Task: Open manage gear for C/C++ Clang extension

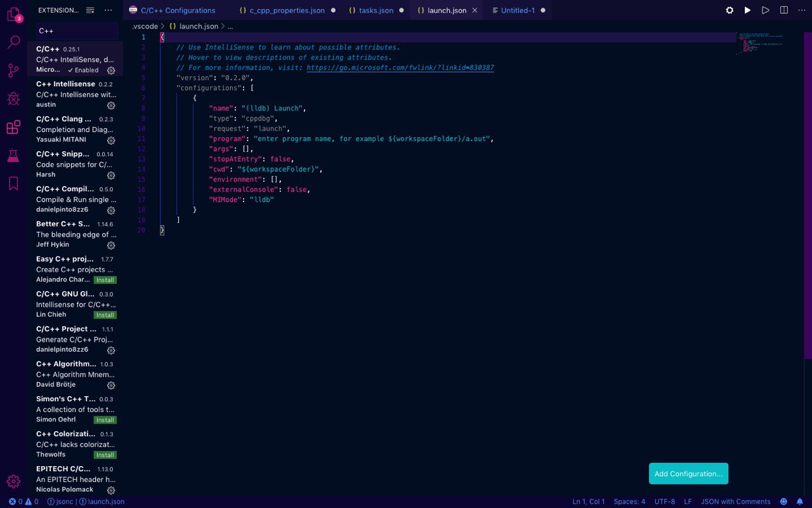Action: 111,140
